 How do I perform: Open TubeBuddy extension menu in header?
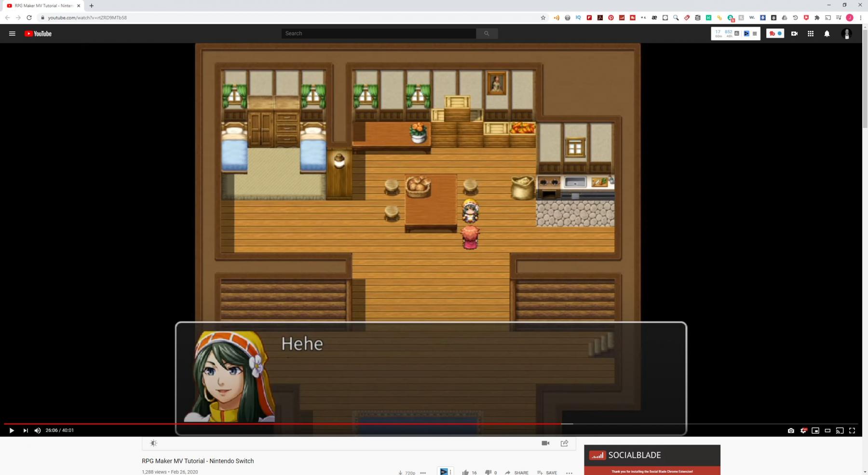[775, 33]
